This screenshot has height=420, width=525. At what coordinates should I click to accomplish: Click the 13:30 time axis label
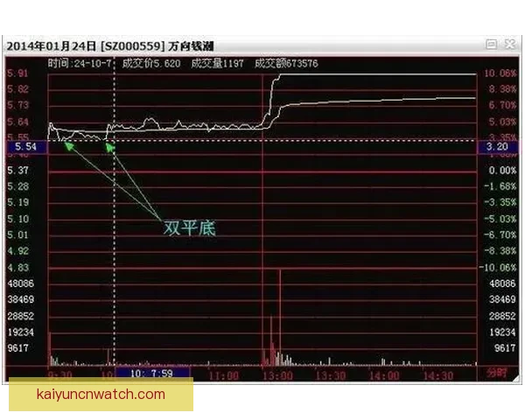[331, 375]
